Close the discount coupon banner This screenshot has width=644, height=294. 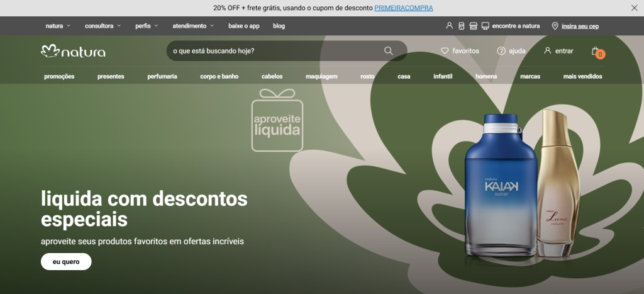tap(634, 8)
